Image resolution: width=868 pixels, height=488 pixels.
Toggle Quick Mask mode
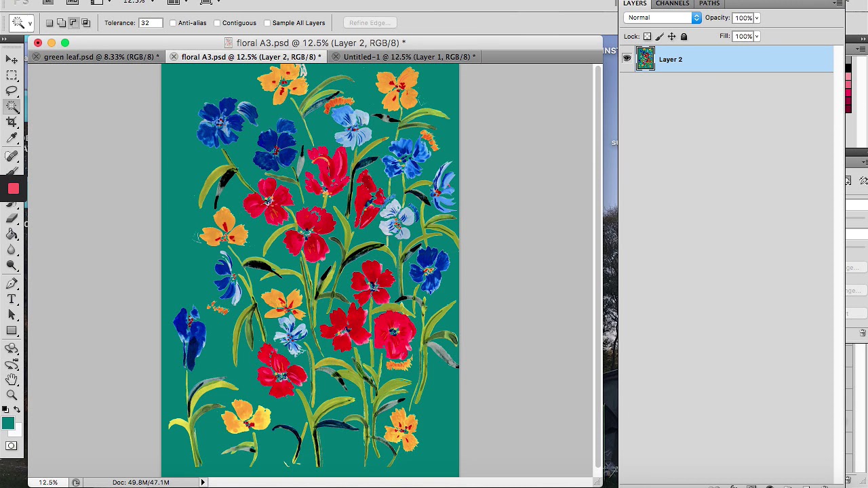pos(12,445)
